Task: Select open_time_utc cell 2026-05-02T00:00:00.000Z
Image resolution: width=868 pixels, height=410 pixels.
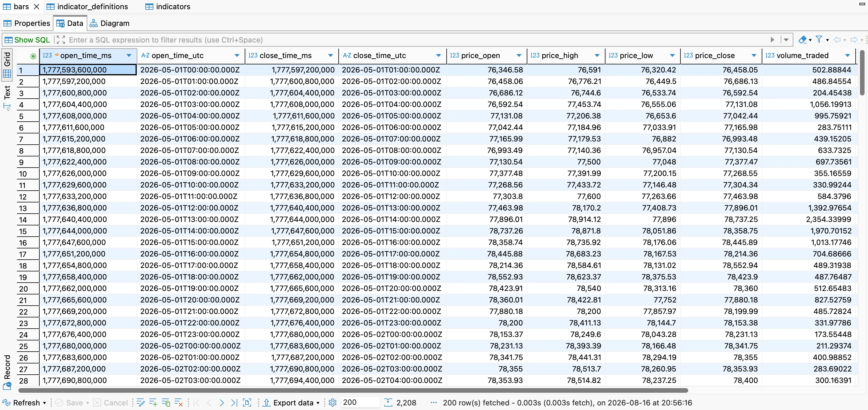Action: pyautogui.click(x=191, y=346)
